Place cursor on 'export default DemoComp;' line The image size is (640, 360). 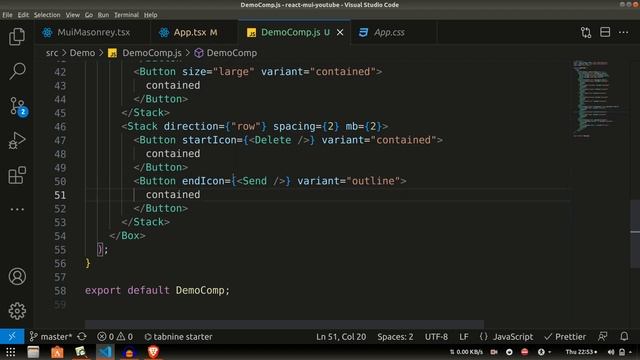tap(158, 291)
